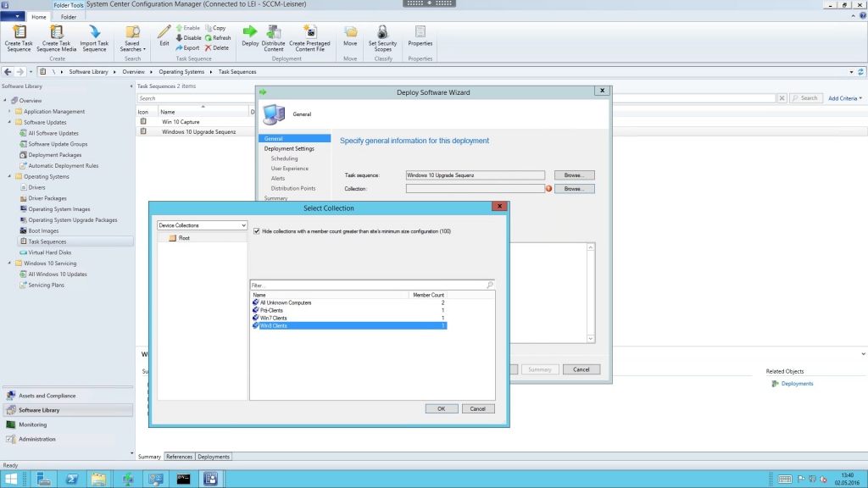Image resolution: width=868 pixels, height=488 pixels.
Task: Click Operating Systems in breadcrumb path
Action: [181, 71]
